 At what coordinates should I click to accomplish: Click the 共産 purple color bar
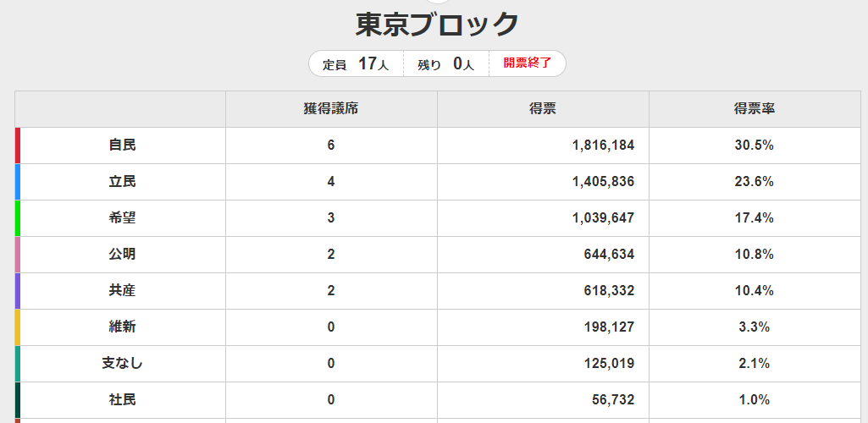(18, 291)
